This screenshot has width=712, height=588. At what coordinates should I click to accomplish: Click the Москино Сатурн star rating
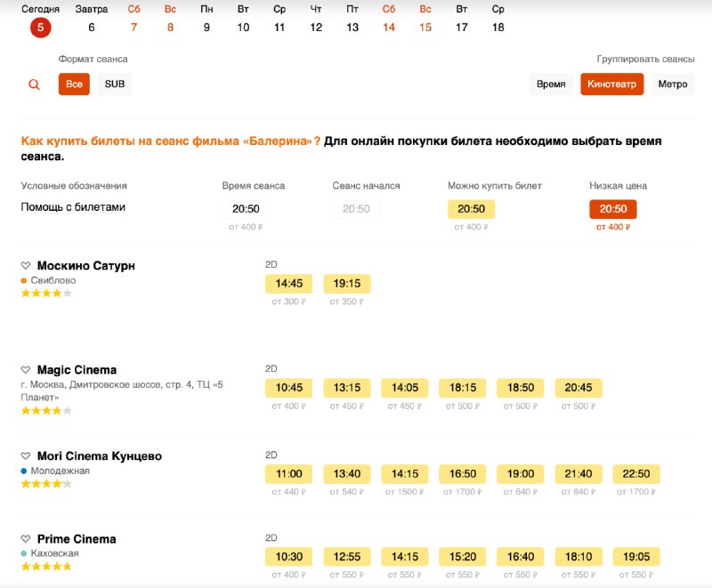[x=46, y=293]
